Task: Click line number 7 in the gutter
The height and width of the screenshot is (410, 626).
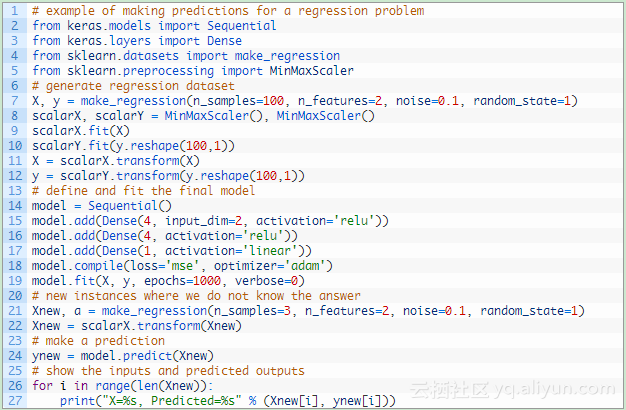Action: tap(15, 101)
